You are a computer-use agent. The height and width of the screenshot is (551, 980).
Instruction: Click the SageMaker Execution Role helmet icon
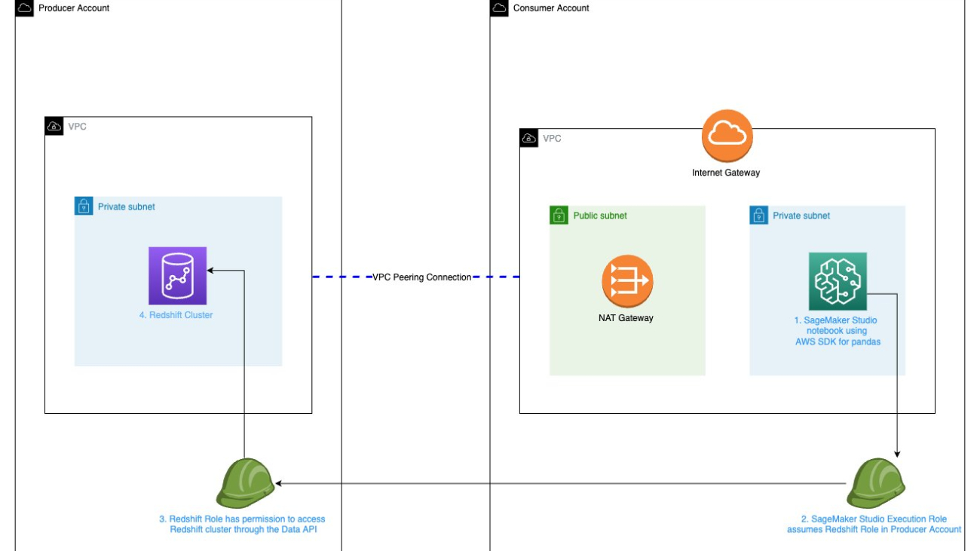(x=874, y=483)
